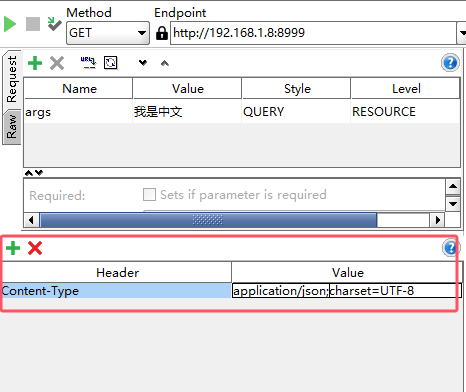Click the Value column header in headers table

point(347,273)
